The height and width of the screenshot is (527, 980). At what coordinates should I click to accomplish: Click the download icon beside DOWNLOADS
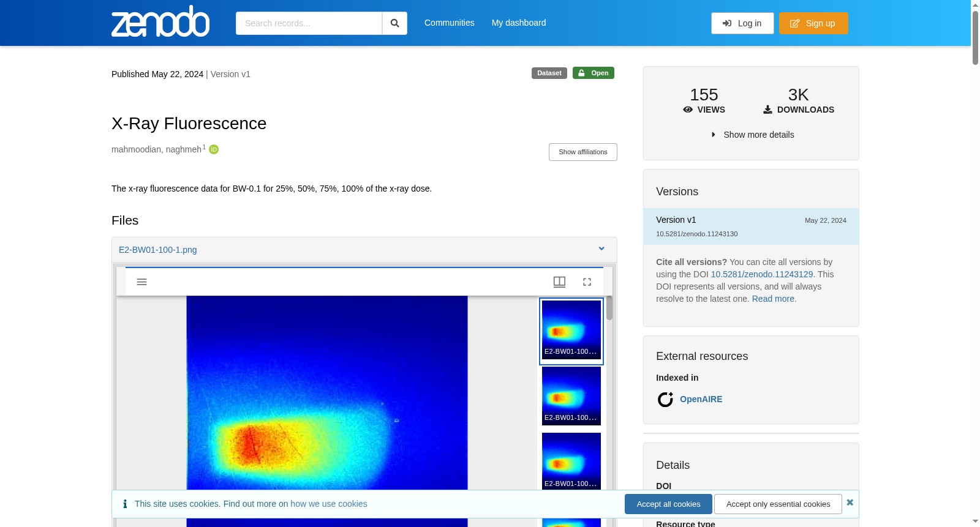pos(767,110)
